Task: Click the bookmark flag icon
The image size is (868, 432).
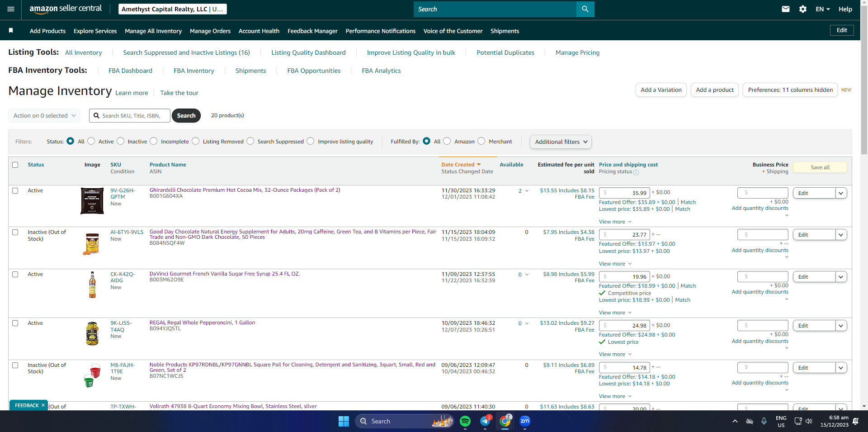Action: click(11, 30)
